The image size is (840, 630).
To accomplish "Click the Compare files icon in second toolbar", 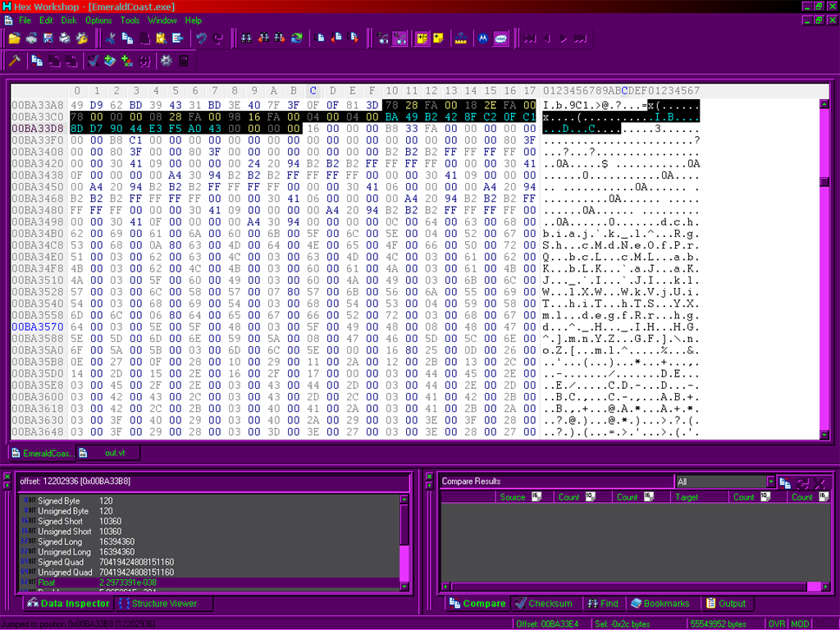I will (37, 61).
